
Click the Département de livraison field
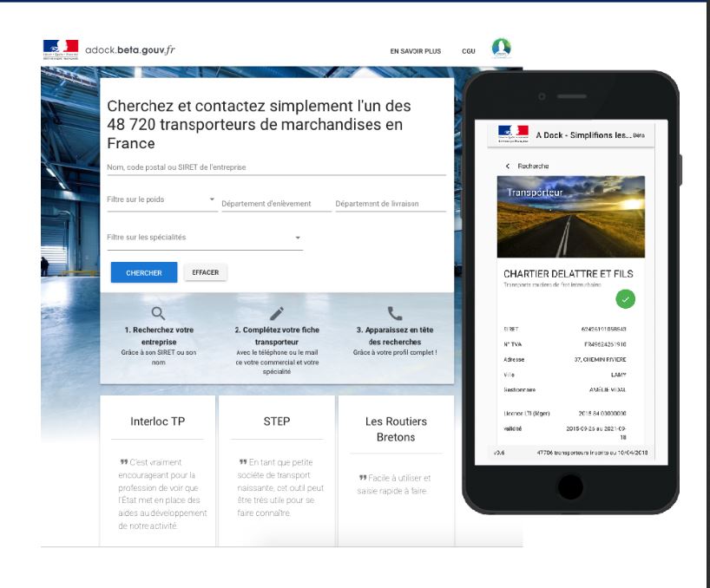point(391,204)
